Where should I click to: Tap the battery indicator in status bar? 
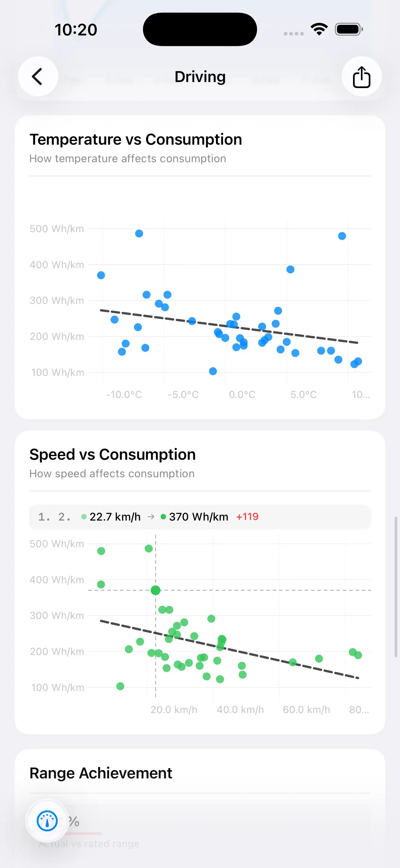[x=349, y=29]
